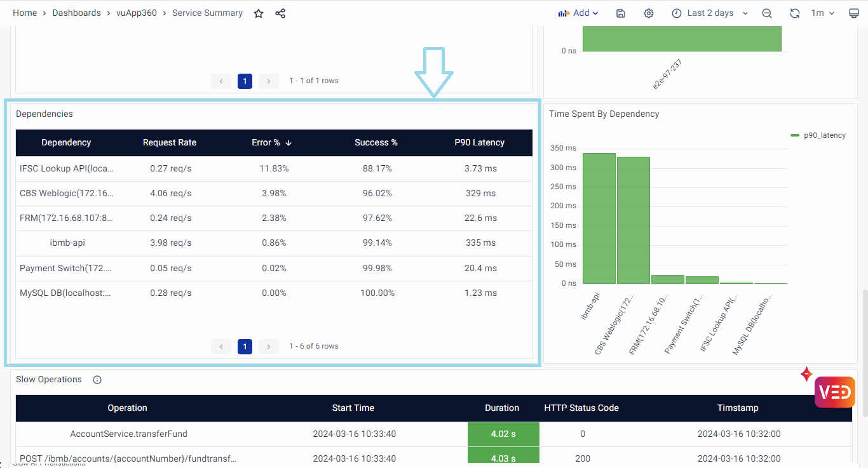Screen dimensions: 868x468
Task: Refresh the dashboard
Action: 795,13
